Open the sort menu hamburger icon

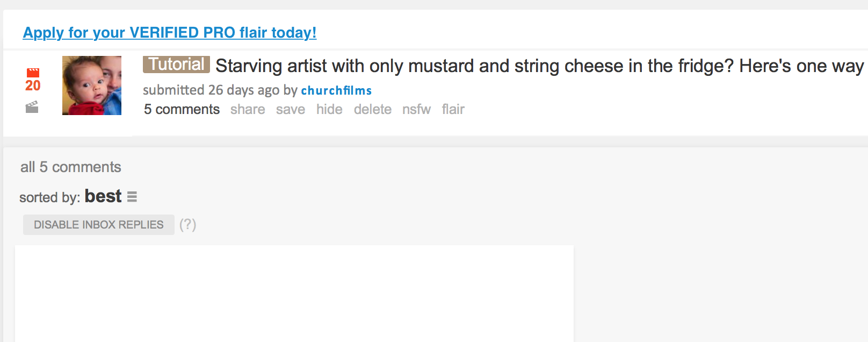[132, 197]
